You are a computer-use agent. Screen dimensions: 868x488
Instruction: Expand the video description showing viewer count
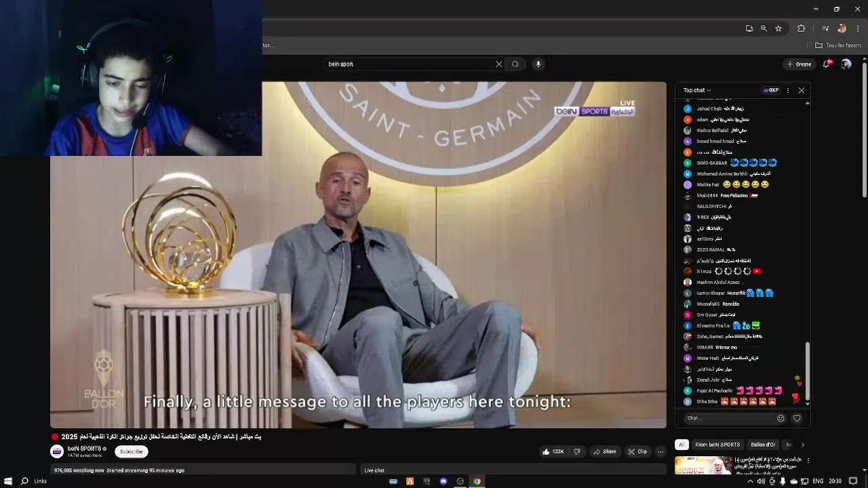[x=203, y=470]
